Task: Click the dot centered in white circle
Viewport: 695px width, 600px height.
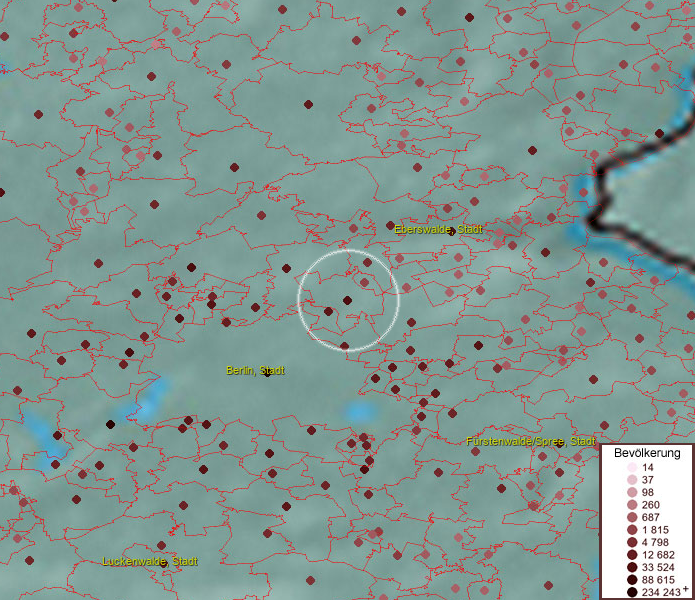Action: pyautogui.click(x=347, y=300)
